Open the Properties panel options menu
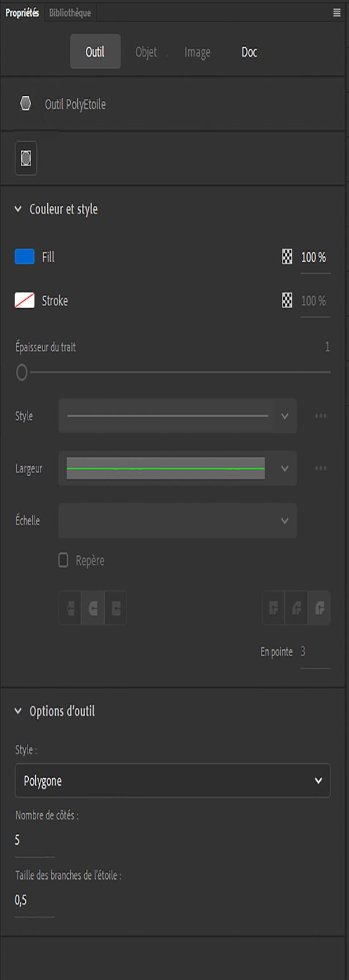 coord(337,13)
